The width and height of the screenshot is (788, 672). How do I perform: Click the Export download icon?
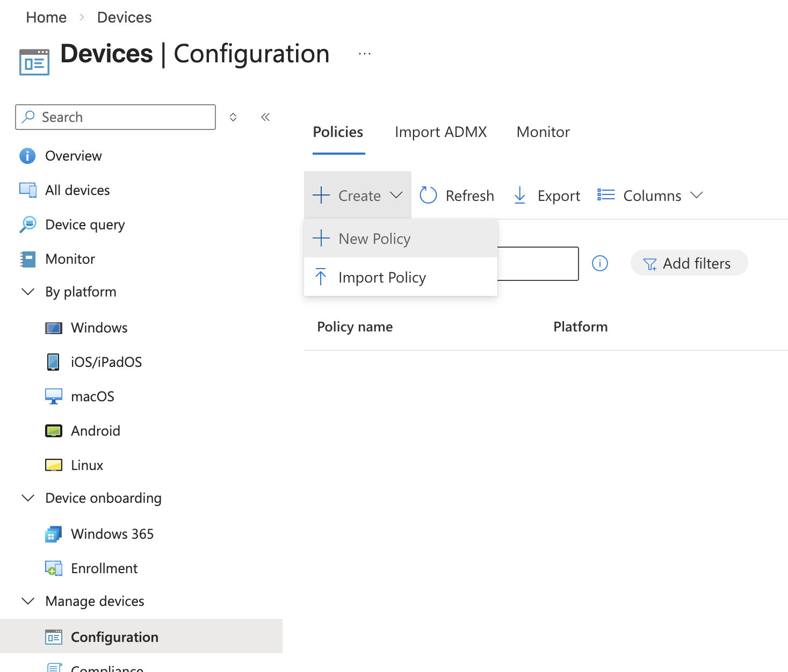click(519, 195)
